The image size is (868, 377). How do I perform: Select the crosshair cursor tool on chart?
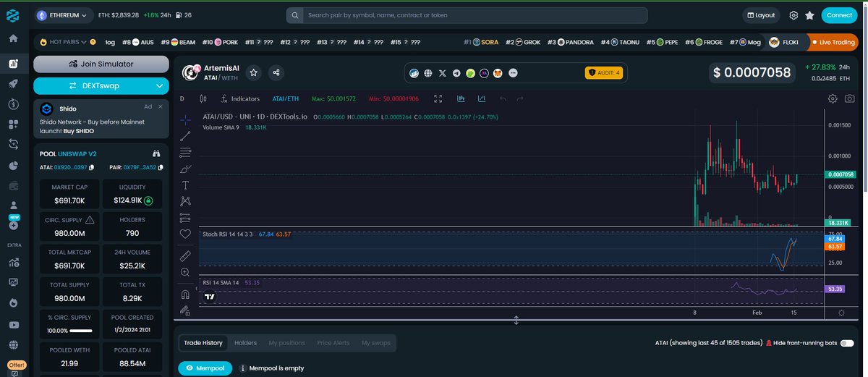tap(185, 119)
